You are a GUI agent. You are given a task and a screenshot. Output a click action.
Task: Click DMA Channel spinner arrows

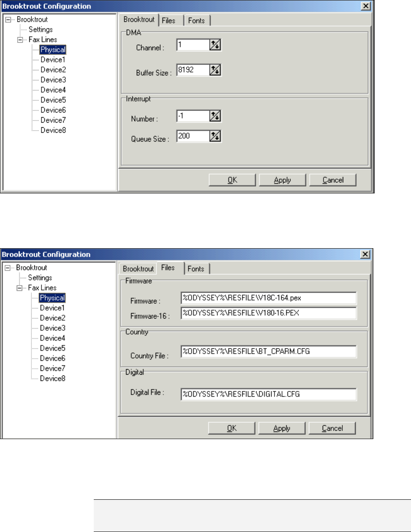215,45
